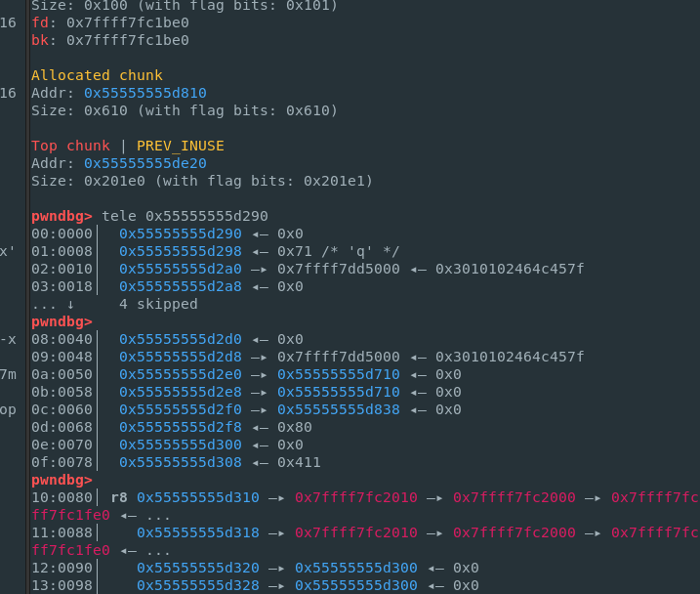The height and width of the screenshot is (594, 700).
Task: Click the allocated chunk address 0x55555555d810
Action: 144,93
